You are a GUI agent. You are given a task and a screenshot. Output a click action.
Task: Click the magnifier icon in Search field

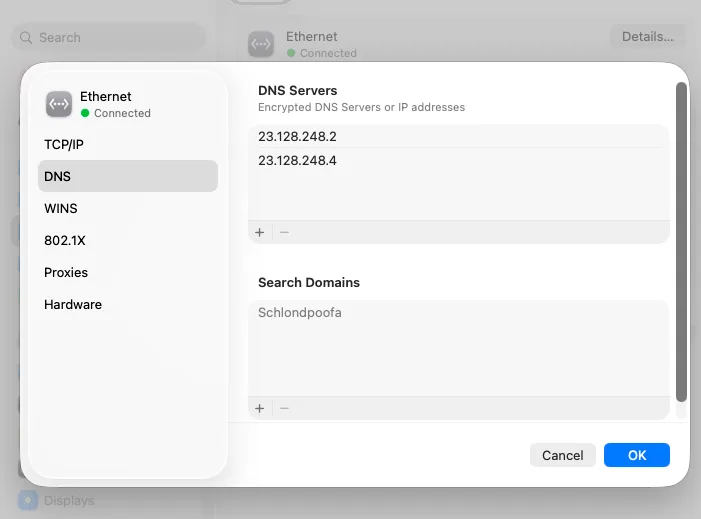click(x=26, y=38)
